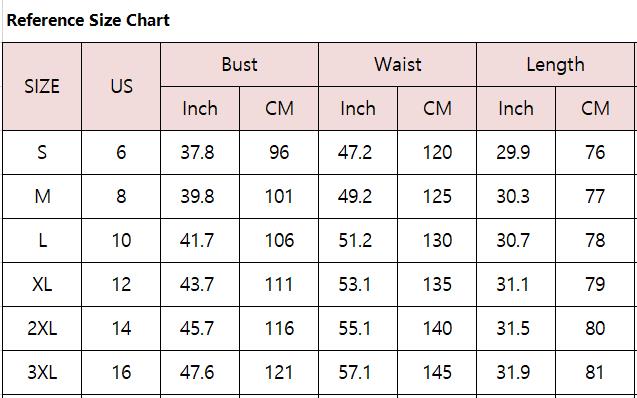Viewport: 637px width, 398px height.
Task: Select the SIZE column header
Action: (42, 87)
